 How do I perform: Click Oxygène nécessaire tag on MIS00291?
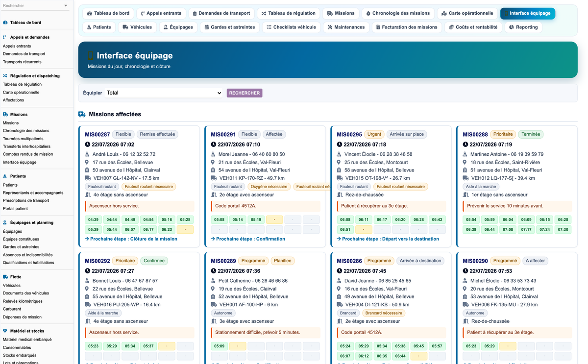click(x=269, y=187)
